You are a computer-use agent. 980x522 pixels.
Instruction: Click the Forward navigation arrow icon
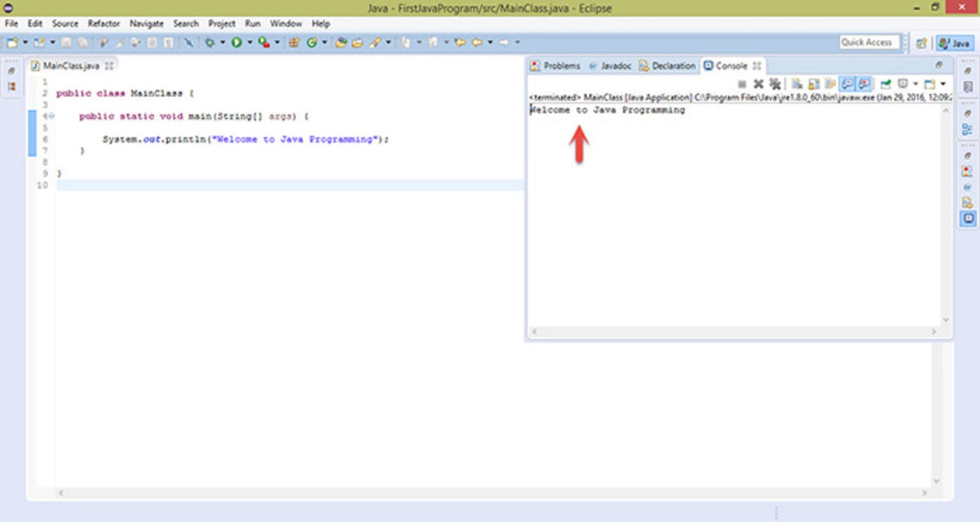(504, 42)
